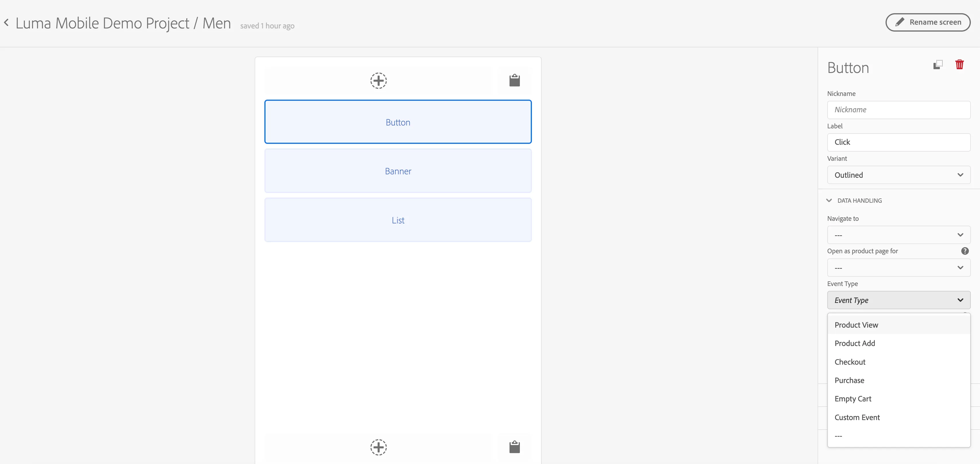This screenshot has height=464, width=980.
Task: Click the Rename screen button
Action: (x=927, y=22)
